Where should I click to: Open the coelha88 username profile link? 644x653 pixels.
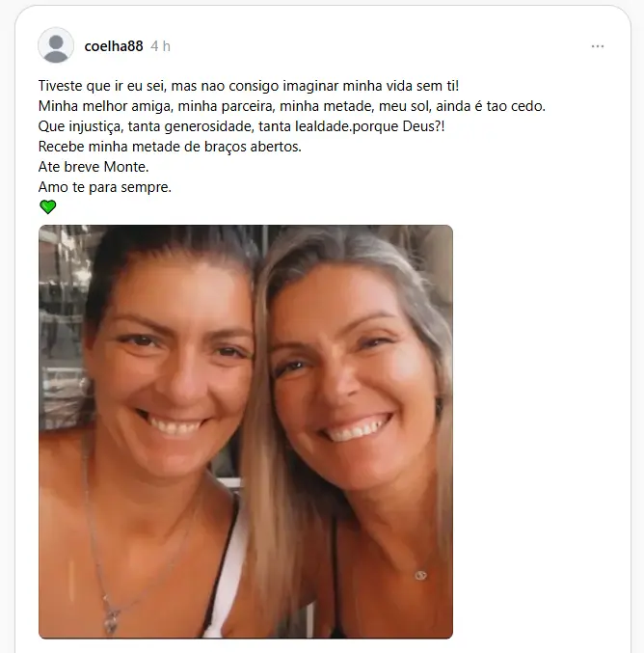(x=114, y=46)
